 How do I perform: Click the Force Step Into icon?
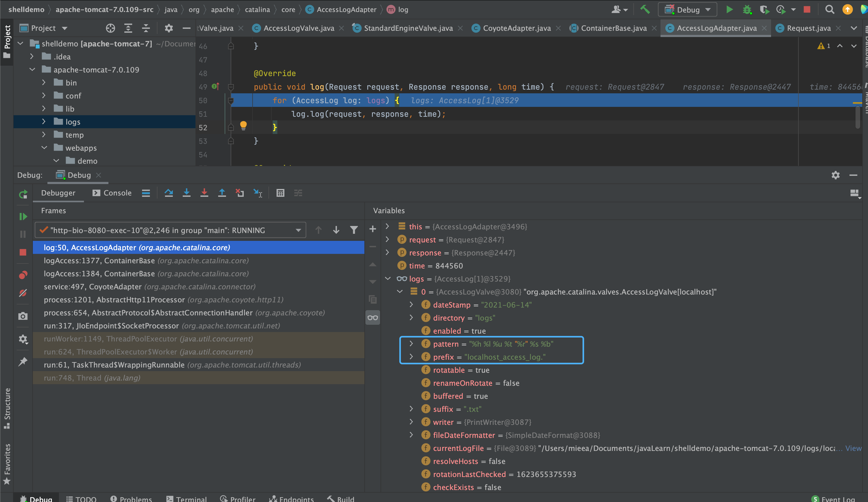pos(204,193)
